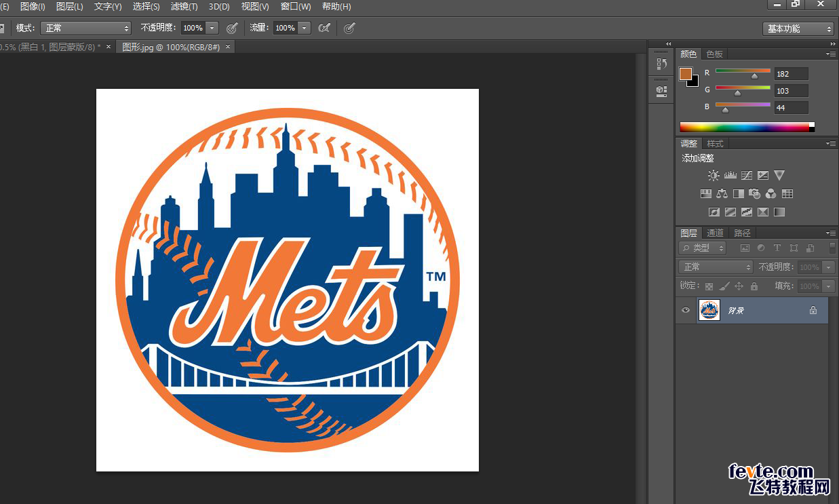The width and height of the screenshot is (839, 504).
Task: Open the History panel icon
Action: [x=661, y=65]
